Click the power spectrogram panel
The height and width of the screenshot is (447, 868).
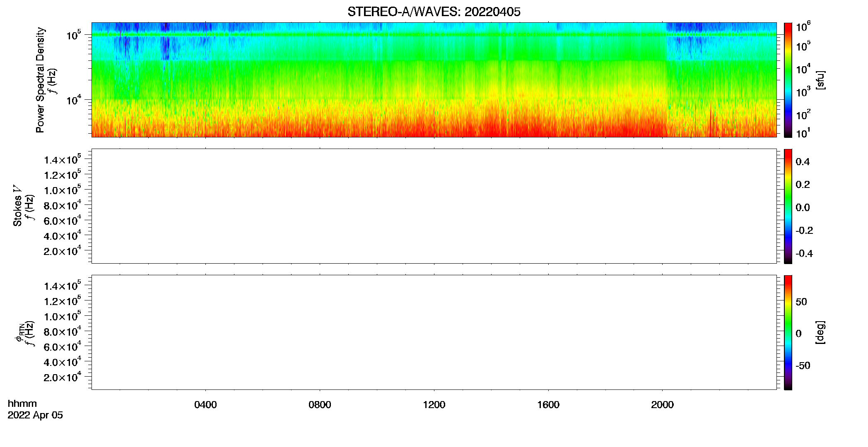click(434, 80)
